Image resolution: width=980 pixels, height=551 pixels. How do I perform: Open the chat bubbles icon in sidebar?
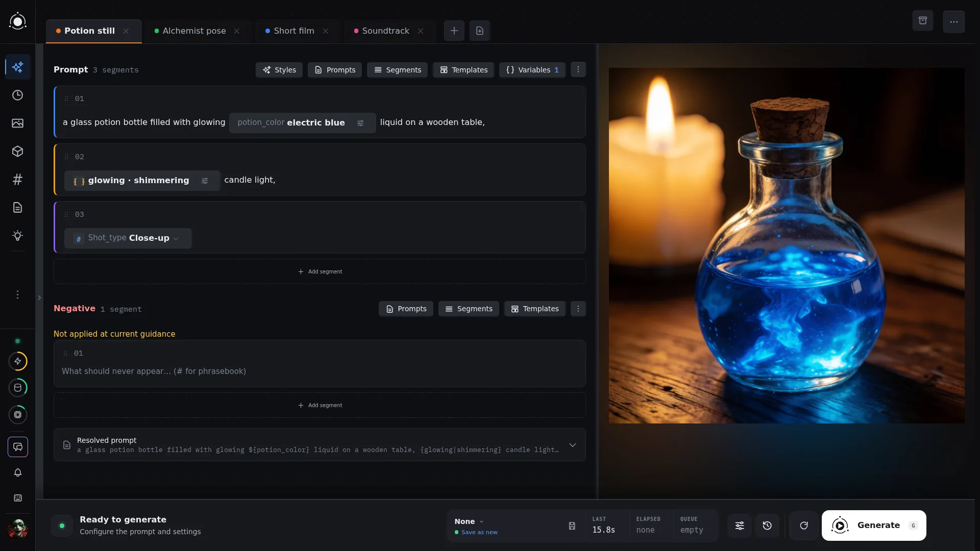pos(18,447)
